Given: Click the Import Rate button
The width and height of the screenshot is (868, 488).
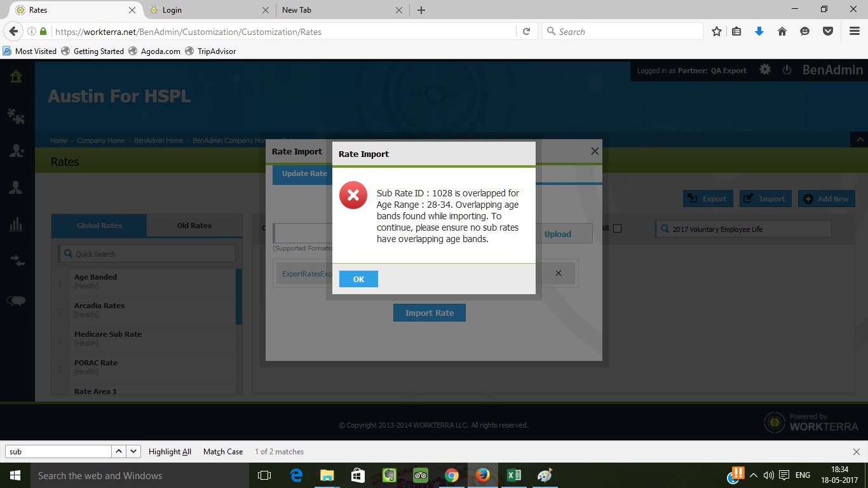Looking at the screenshot, I should 430,313.
